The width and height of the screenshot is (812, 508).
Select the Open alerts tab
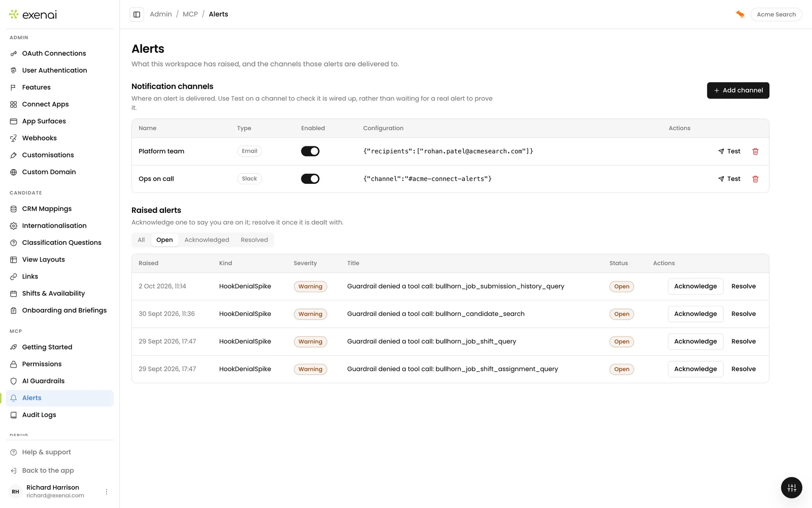(x=164, y=240)
